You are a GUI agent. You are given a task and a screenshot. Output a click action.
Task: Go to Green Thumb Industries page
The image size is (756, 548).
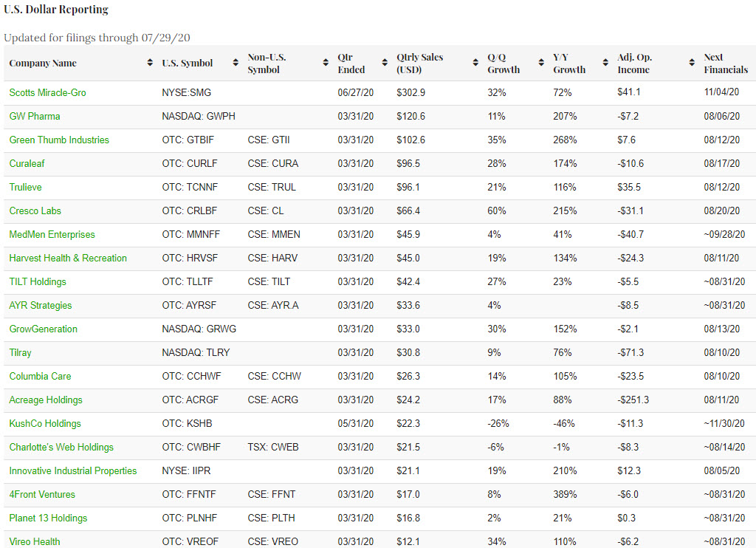pos(59,140)
